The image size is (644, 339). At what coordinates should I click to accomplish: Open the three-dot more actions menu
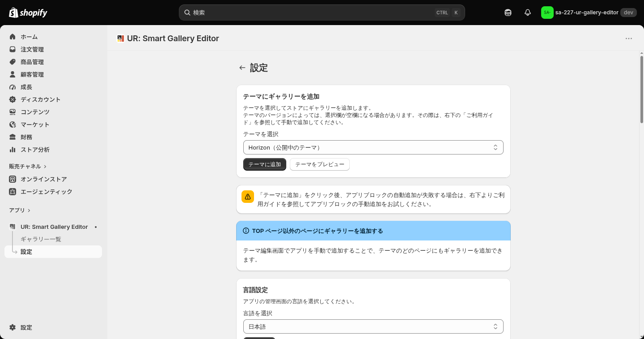(x=629, y=39)
